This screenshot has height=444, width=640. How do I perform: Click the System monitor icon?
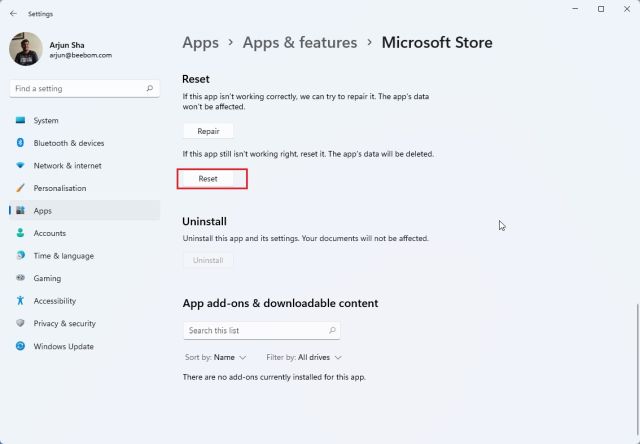(20, 120)
